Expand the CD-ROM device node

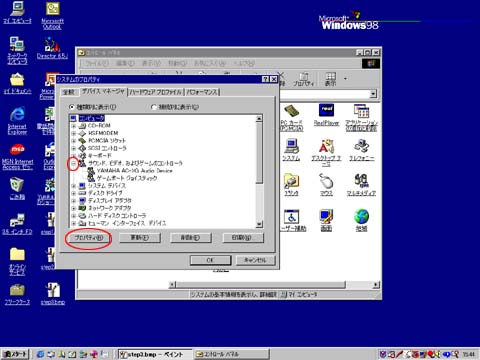(74, 126)
